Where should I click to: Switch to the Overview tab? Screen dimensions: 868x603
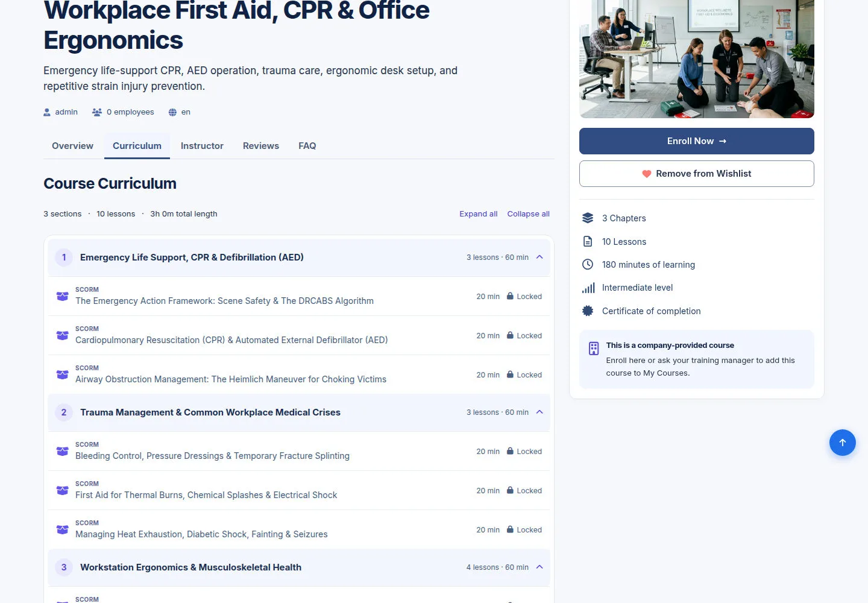pyautogui.click(x=72, y=146)
